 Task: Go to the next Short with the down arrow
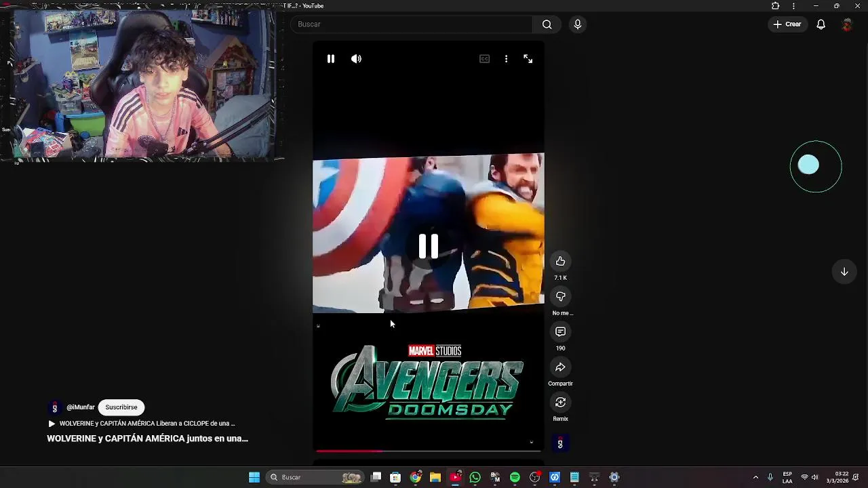click(x=844, y=272)
